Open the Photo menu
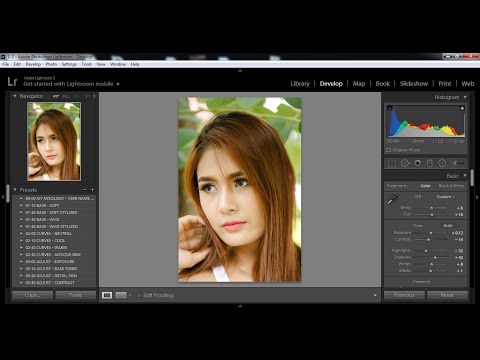 [x=51, y=64]
